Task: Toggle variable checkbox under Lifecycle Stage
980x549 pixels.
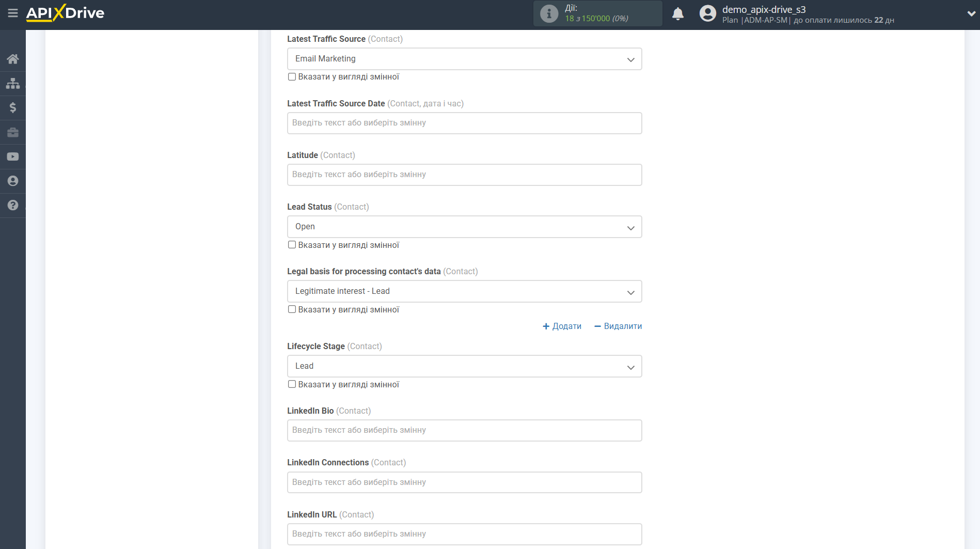Action: [292, 384]
